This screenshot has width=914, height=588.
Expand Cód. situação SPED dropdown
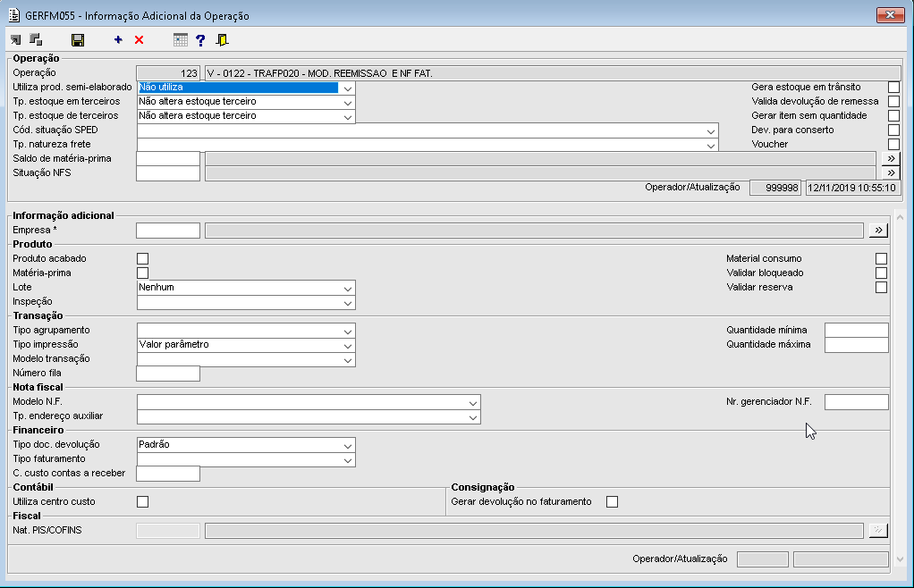click(711, 130)
